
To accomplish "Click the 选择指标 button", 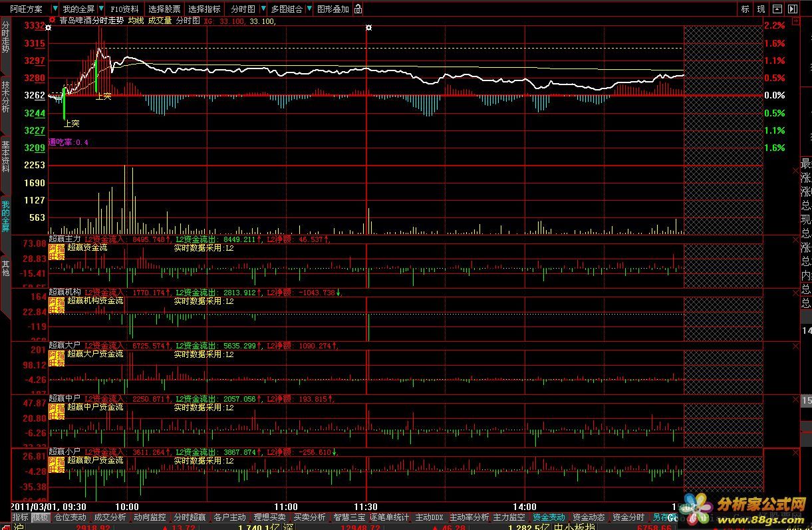I will pyautogui.click(x=204, y=9).
